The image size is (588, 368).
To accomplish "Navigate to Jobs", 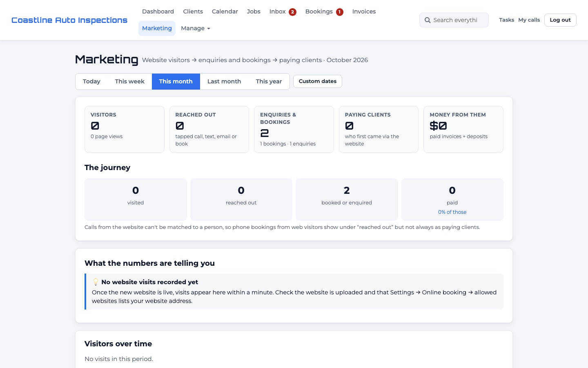I will 254,11.
